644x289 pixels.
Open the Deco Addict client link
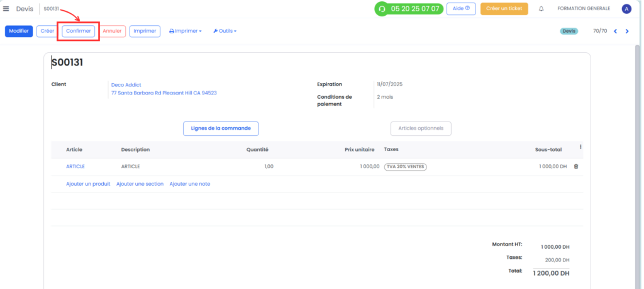[x=126, y=85]
